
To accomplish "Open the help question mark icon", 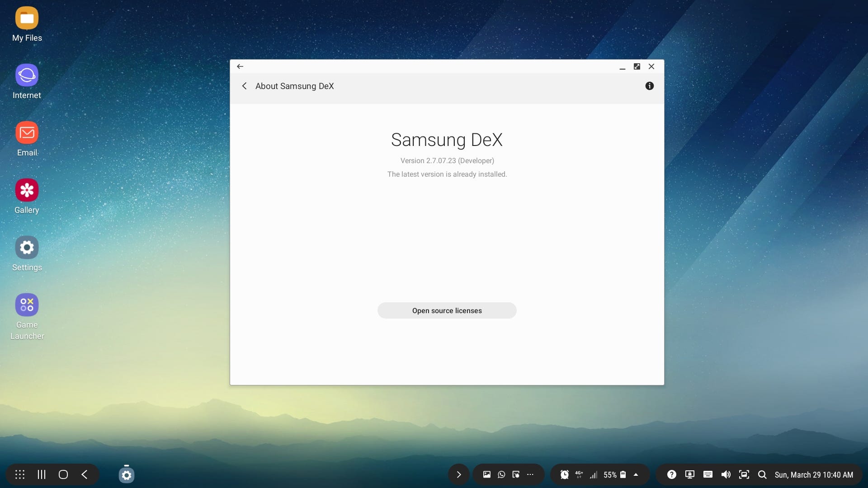I will [x=672, y=474].
